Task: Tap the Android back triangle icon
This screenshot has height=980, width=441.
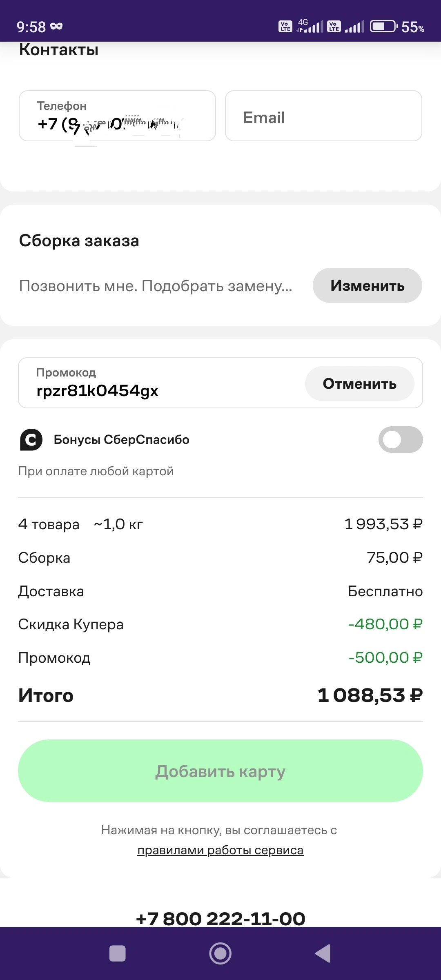Action: 323,953
